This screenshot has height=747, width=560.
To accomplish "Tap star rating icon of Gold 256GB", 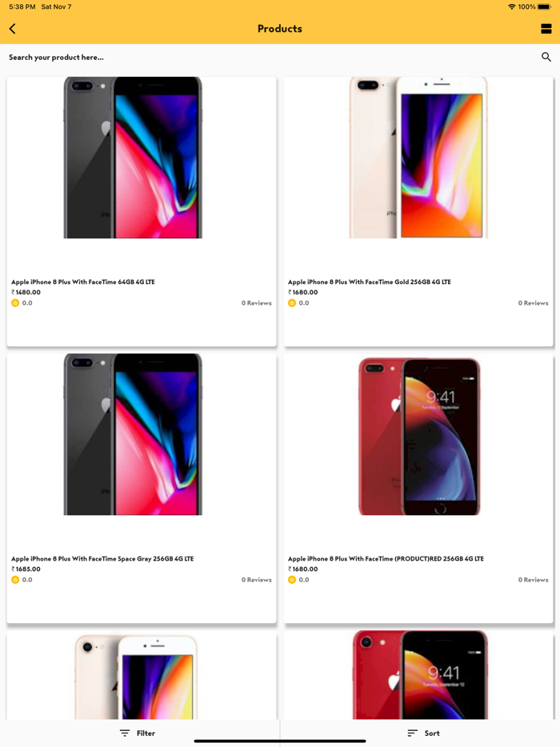I will 292,303.
